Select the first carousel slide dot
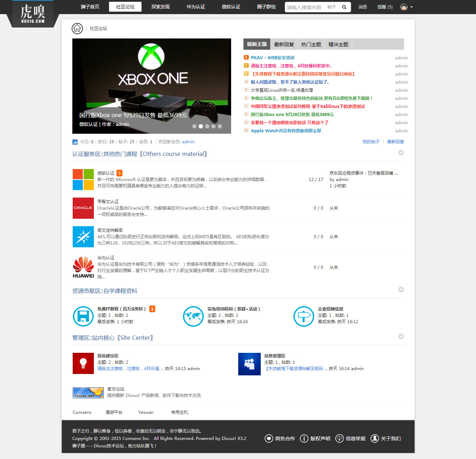 pyautogui.click(x=194, y=126)
